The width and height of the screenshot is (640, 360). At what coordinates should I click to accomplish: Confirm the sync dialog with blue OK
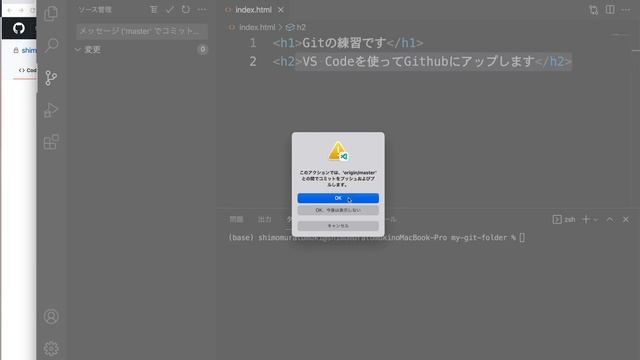point(338,198)
